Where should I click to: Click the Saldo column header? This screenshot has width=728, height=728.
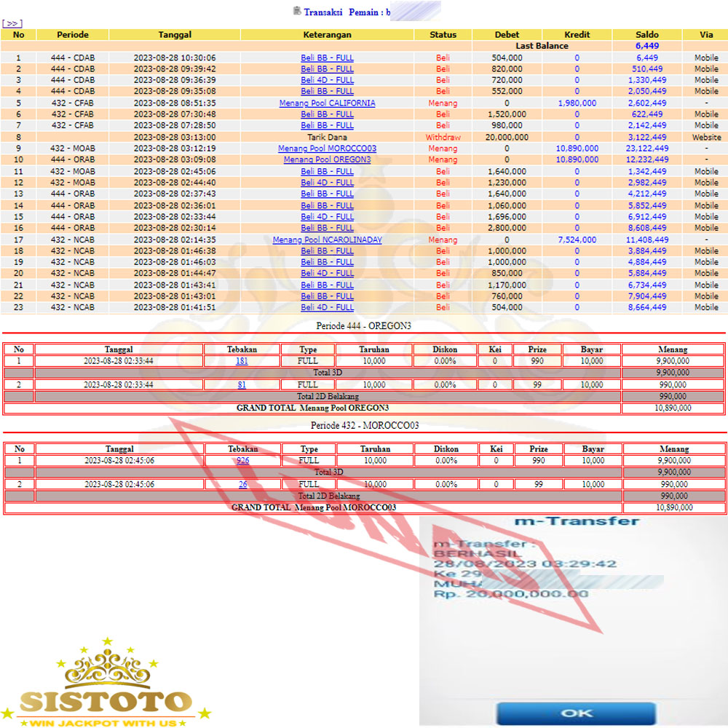pyautogui.click(x=646, y=35)
